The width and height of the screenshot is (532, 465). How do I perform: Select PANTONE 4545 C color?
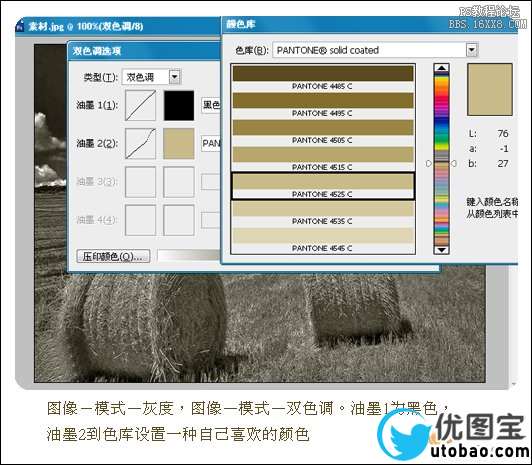pos(323,240)
